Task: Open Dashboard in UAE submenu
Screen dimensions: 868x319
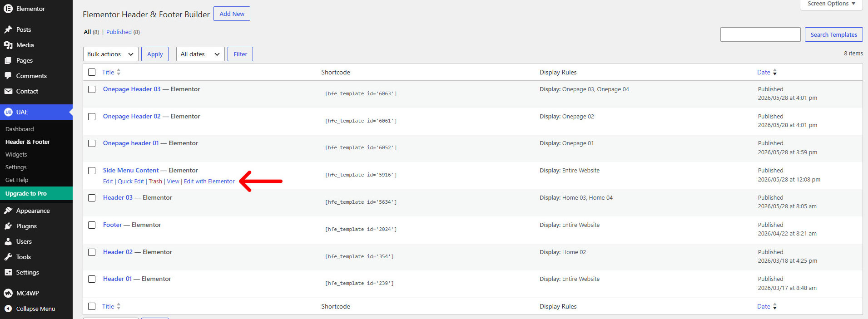Action: tap(20, 129)
